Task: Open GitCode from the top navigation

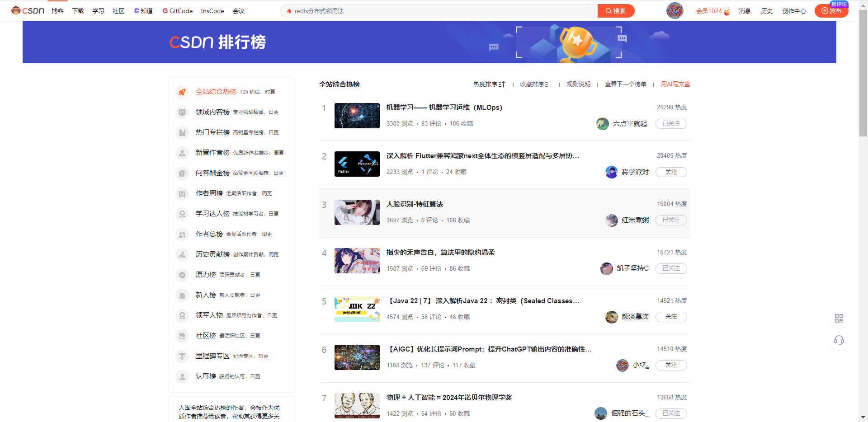Action: (x=177, y=11)
